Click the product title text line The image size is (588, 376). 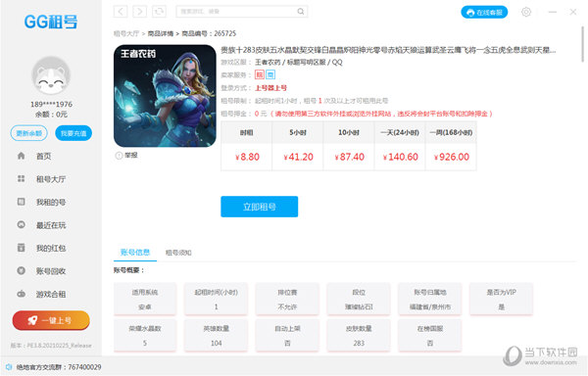(x=388, y=50)
